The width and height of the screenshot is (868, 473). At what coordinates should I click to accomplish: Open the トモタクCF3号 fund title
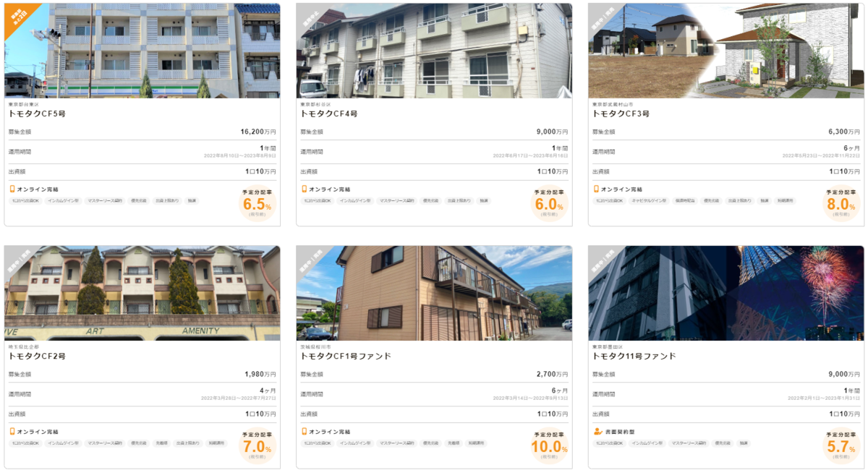coord(621,114)
